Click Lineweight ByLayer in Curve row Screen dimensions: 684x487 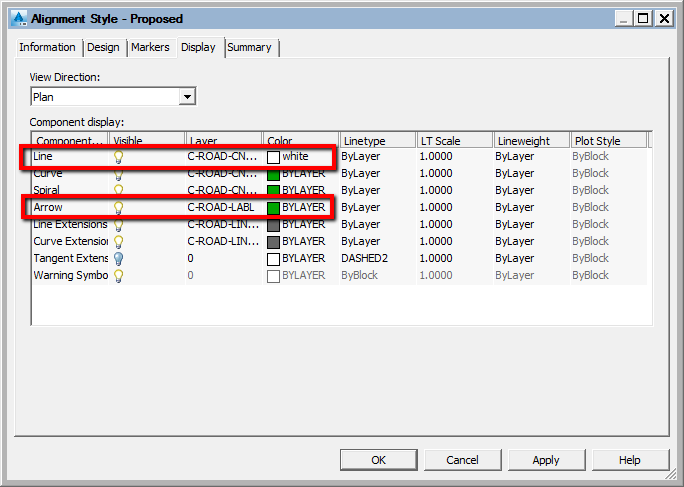(514, 173)
